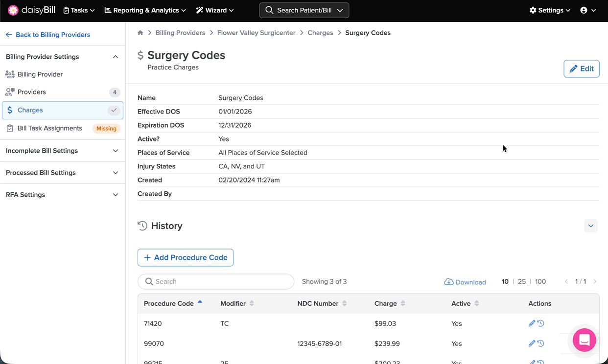Image resolution: width=608 pixels, height=364 pixels.
Task: Download the procedure codes list
Action: coord(465,282)
